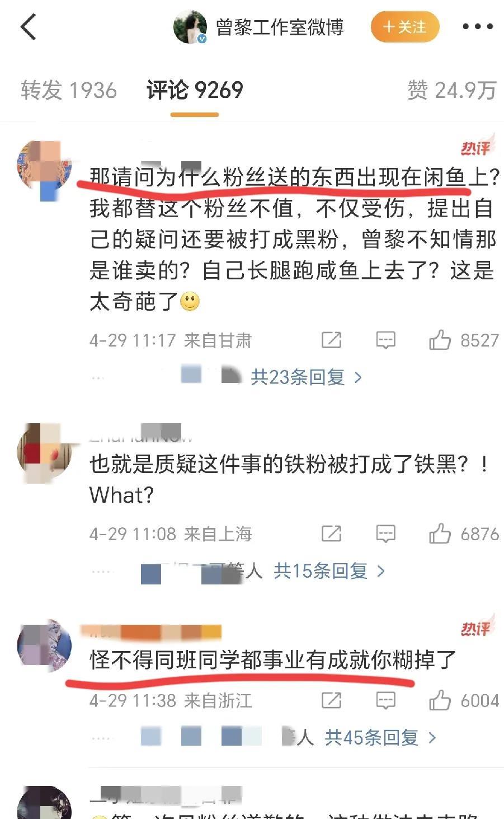Screen dimensions: 504x819
Task: Follow the account with +关注 button
Action: 405,26
